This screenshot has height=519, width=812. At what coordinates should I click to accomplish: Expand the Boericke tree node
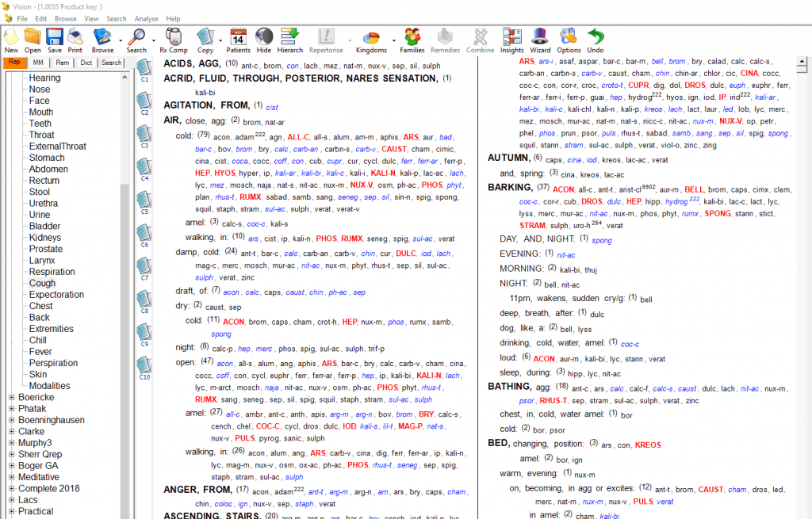pos(11,398)
